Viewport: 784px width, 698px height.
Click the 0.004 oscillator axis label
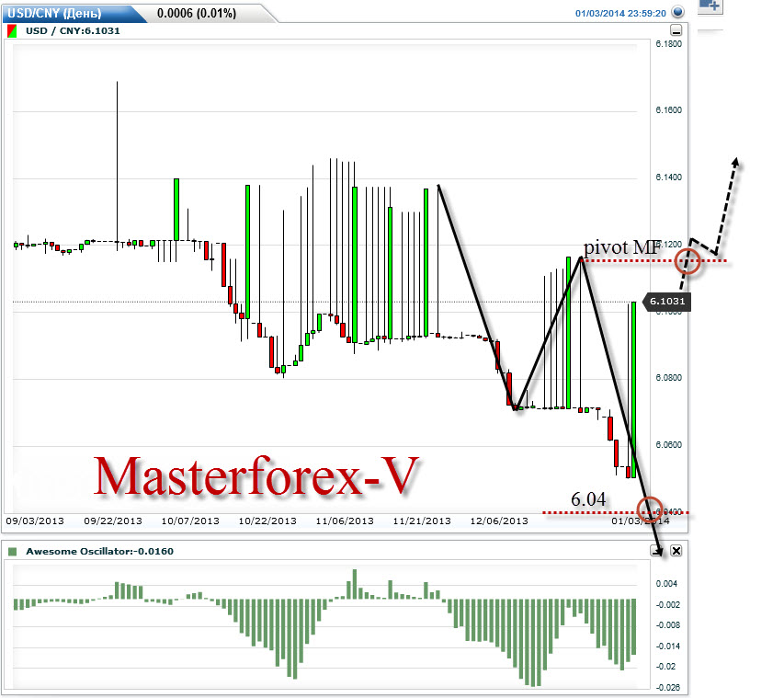666,584
